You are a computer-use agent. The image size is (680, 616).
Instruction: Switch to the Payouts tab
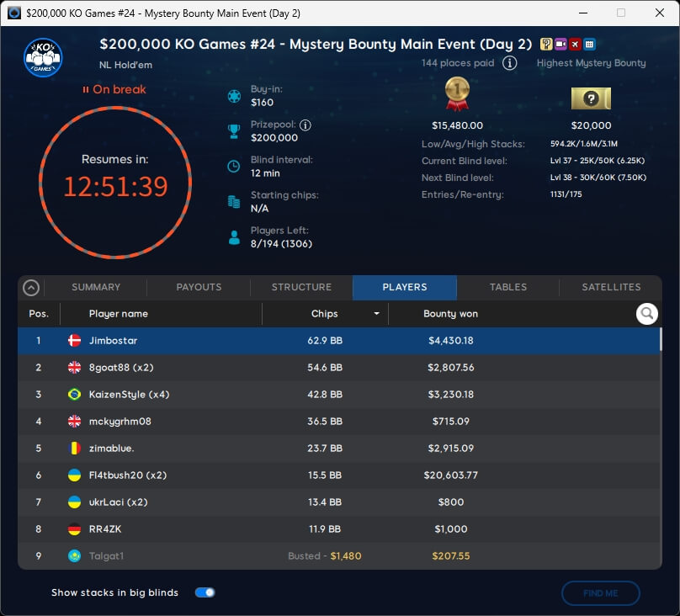click(199, 287)
